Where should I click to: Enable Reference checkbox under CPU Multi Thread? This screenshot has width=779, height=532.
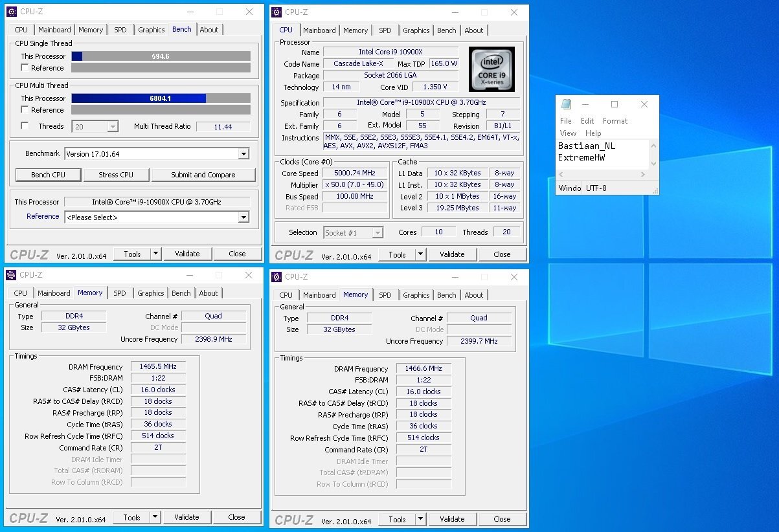(25, 110)
